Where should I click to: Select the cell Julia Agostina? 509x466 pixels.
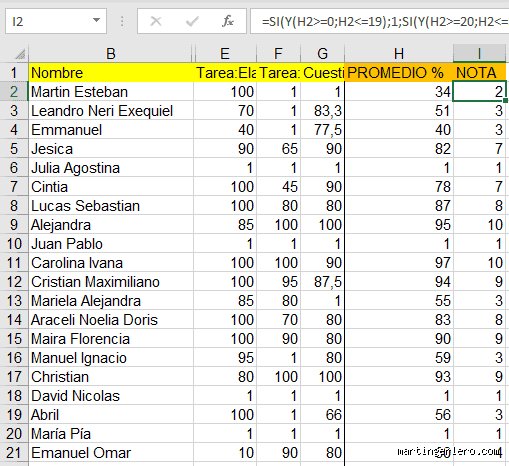point(111,168)
